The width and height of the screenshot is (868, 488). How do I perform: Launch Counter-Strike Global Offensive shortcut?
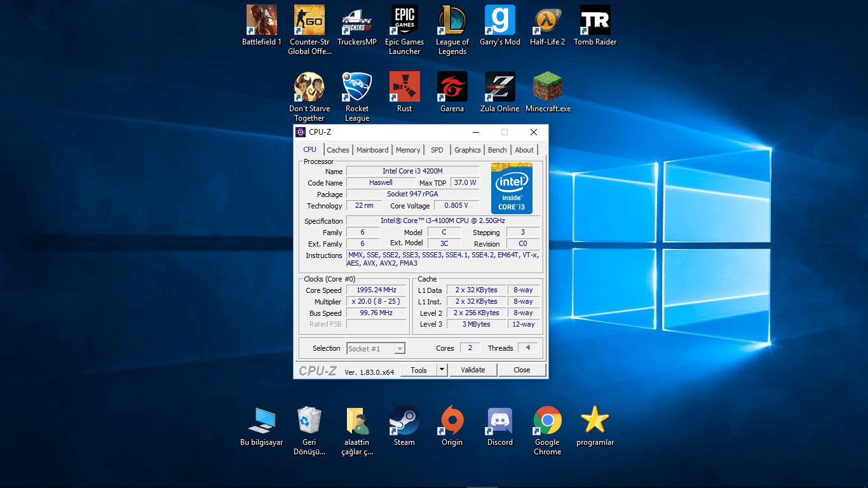309,21
